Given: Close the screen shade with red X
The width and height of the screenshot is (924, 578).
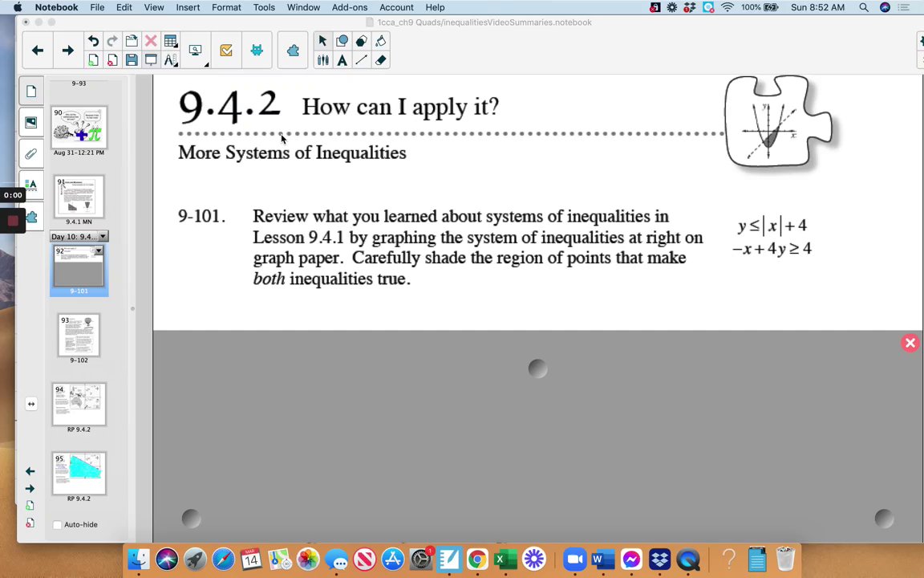Looking at the screenshot, I should point(910,344).
